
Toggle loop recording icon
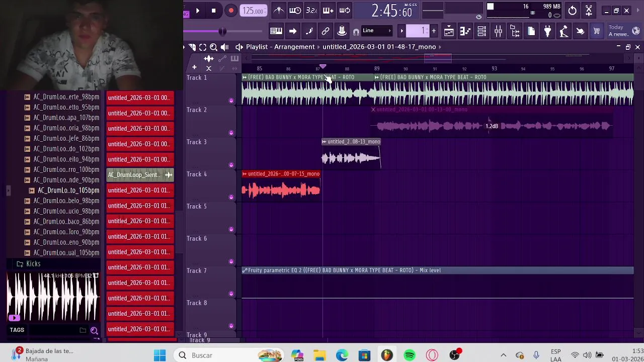[x=345, y=11]
